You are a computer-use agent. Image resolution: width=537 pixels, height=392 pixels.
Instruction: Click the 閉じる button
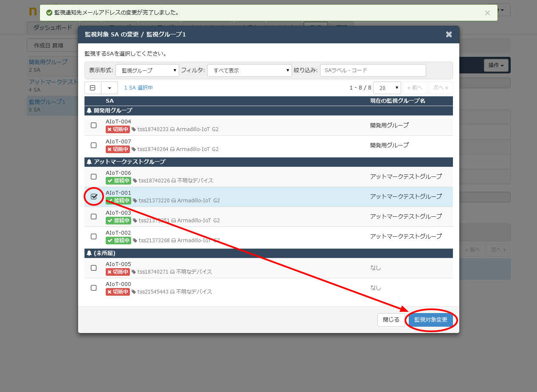click(x=391, y=320)
